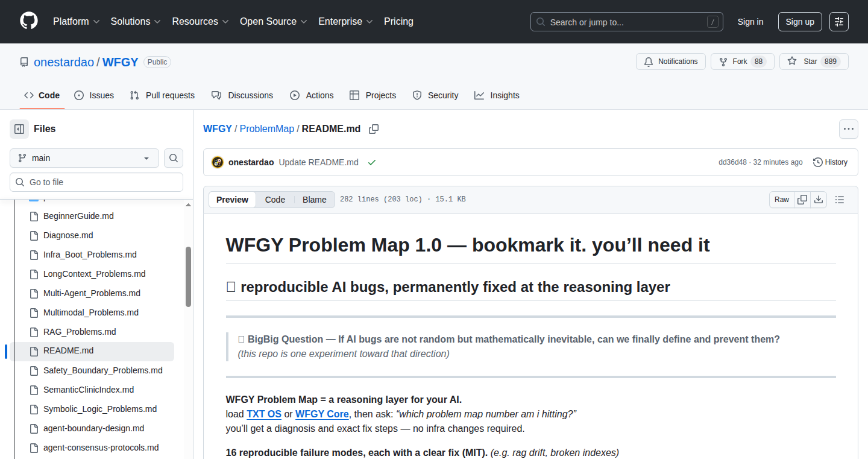Screen dimensions: 868x459
Task: Go to the Pricing page
Action: coord(398,22)
